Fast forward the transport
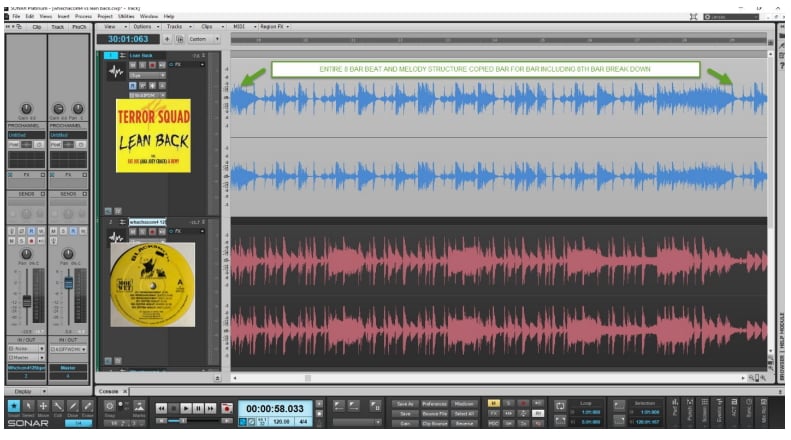This screenshot has height=440, width=791. (x=210, y=408)
